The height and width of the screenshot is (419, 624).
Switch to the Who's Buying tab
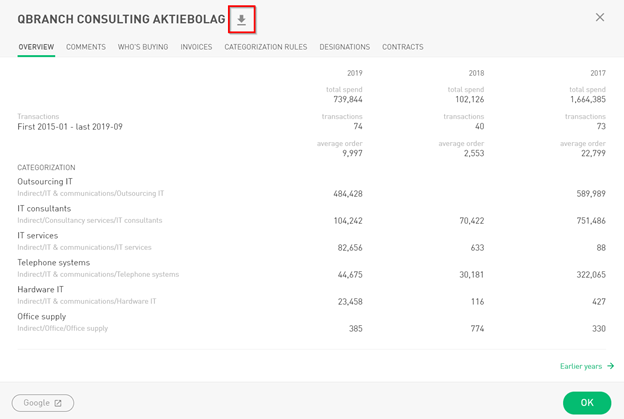143,47
